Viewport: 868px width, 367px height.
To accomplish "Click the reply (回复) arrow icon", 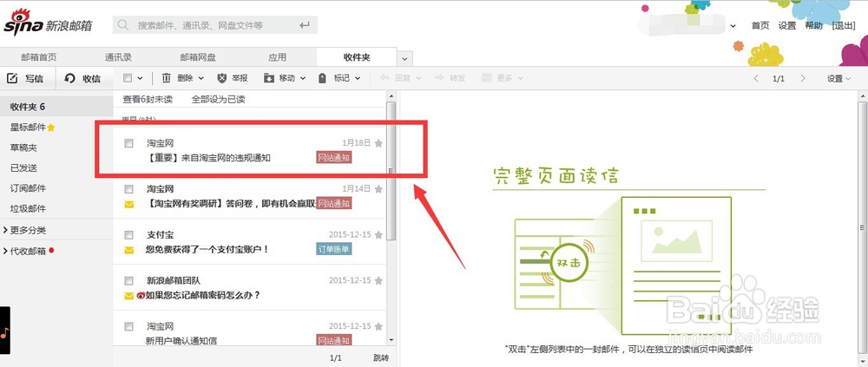I will 385,78.
